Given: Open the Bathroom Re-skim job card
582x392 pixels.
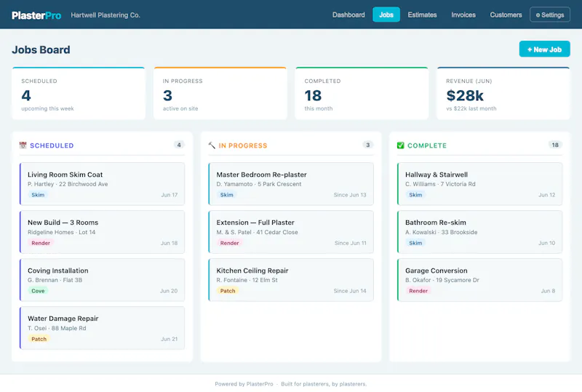Looking at the screenshot, I should (x=479, y=232).
